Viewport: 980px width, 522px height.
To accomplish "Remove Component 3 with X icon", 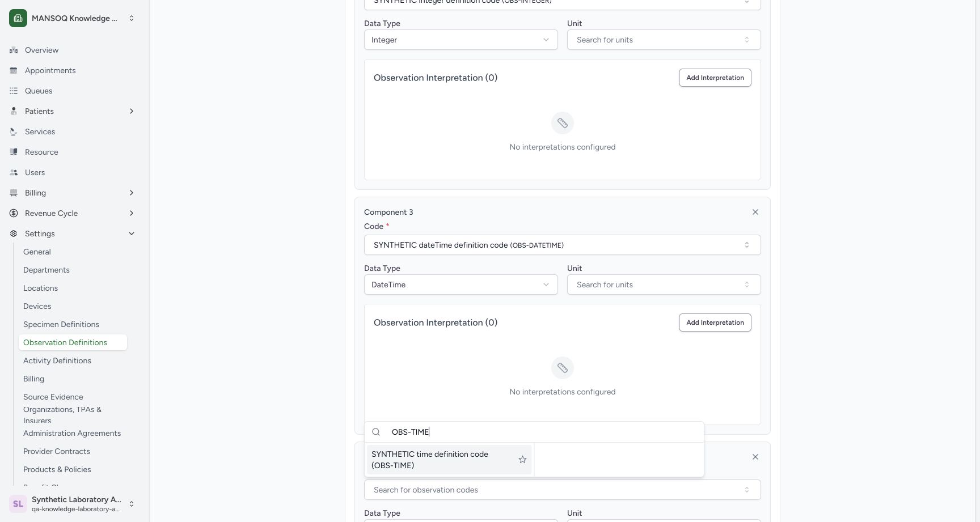I will click(755, 212).
